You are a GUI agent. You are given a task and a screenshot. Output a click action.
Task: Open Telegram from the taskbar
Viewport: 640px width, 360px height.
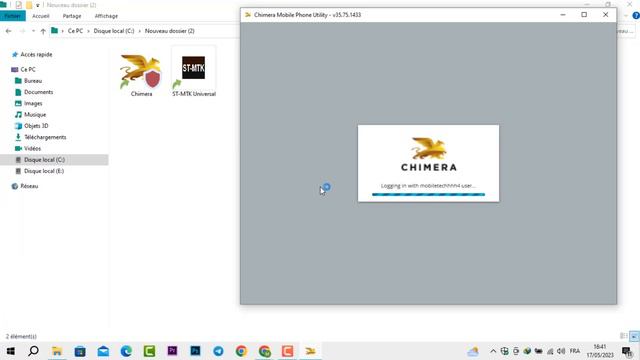pos(218,351)
